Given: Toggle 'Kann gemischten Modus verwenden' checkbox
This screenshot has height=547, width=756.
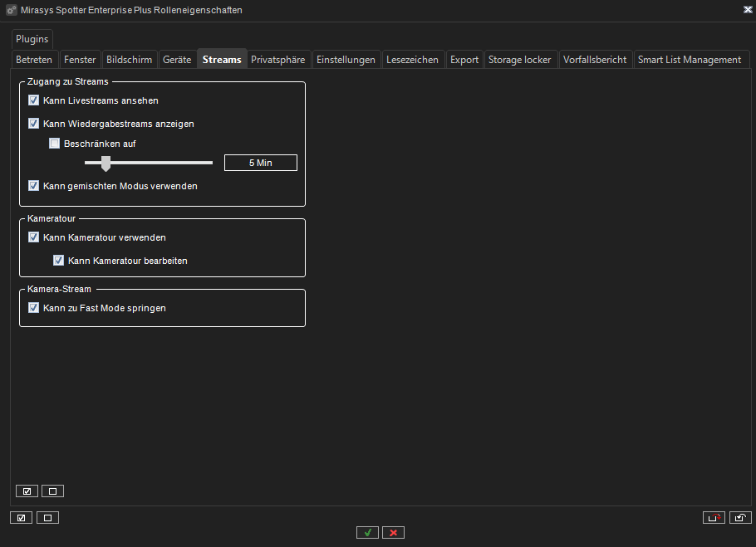Looking at the screenshot, I should point(34,186).
